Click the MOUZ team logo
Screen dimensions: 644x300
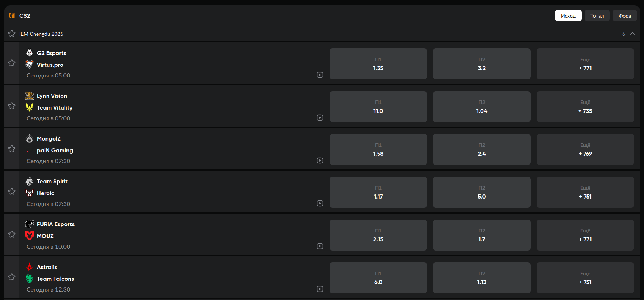coord(30,236)
